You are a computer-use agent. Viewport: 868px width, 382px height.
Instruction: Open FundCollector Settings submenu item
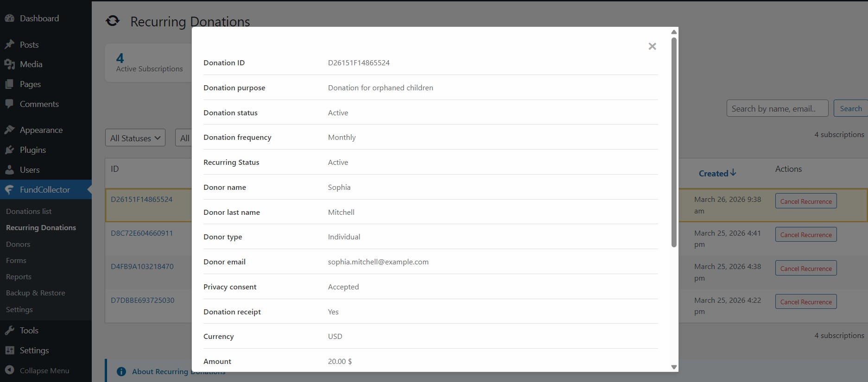(x=19, y=310)
